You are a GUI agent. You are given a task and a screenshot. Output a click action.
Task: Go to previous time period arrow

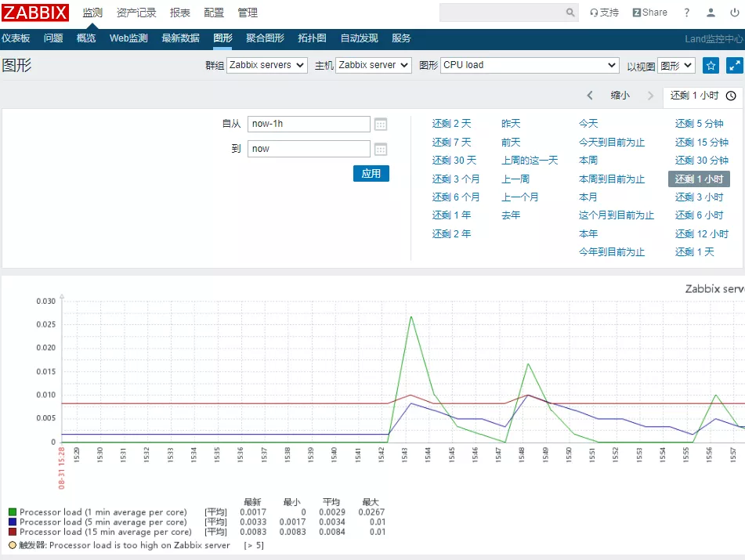click(590, 96)
